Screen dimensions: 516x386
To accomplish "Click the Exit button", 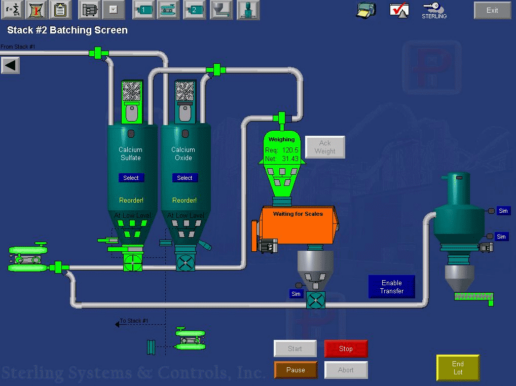I will click(492, 10).
